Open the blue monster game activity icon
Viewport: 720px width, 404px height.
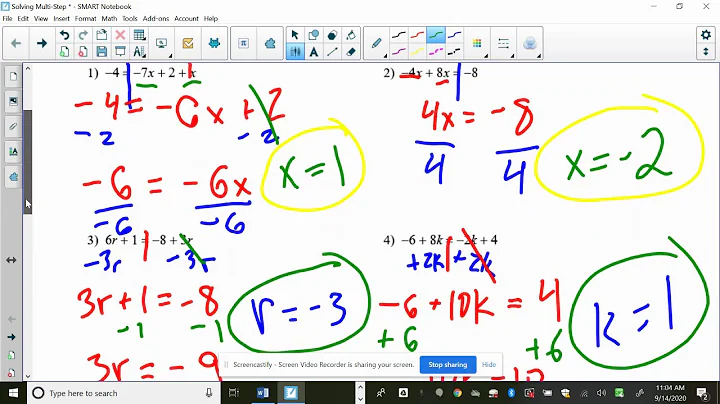pyautogui.click(x=214, y=43)
